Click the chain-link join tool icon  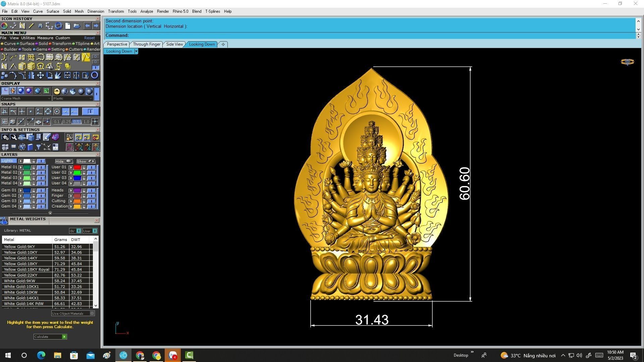pyautogui.click(x=67, y=75)
